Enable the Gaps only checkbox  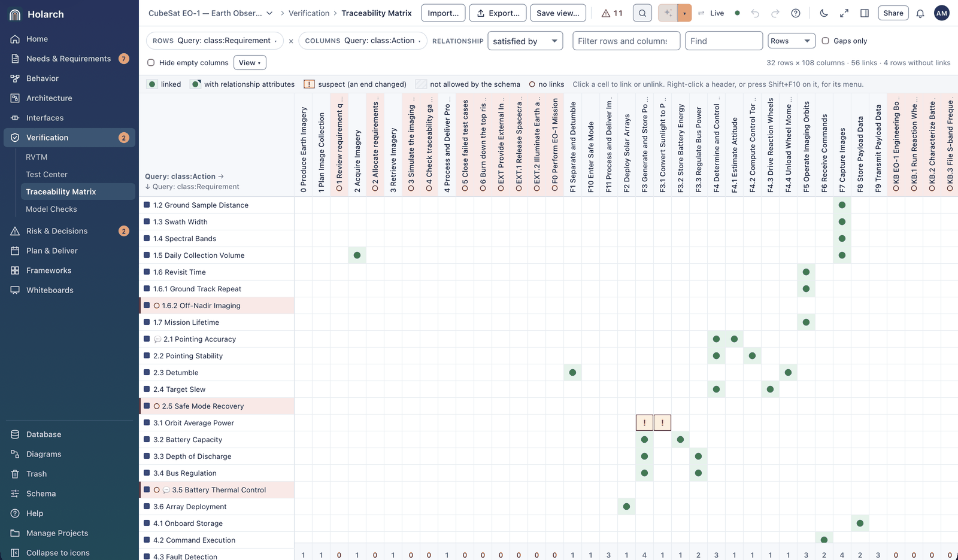click(825, 41)
